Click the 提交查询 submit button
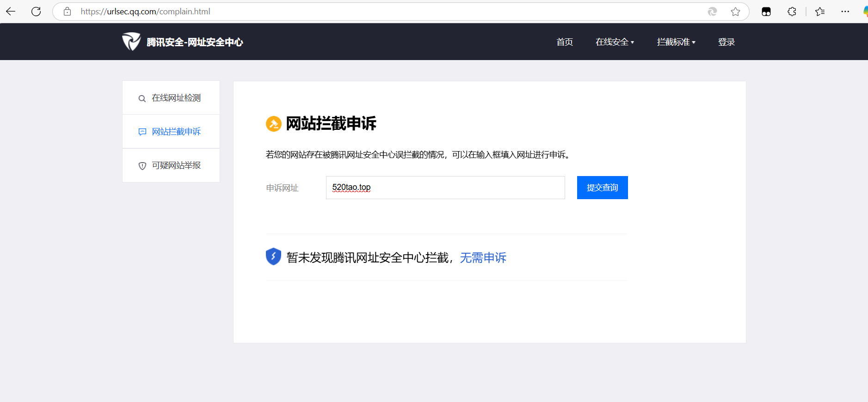 [x=602, y=188]
